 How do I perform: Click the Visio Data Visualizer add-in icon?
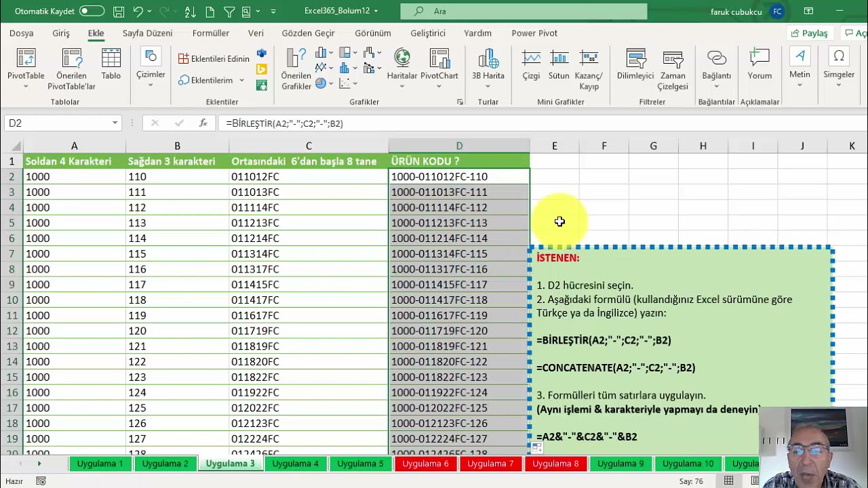(x=262, y=54)
